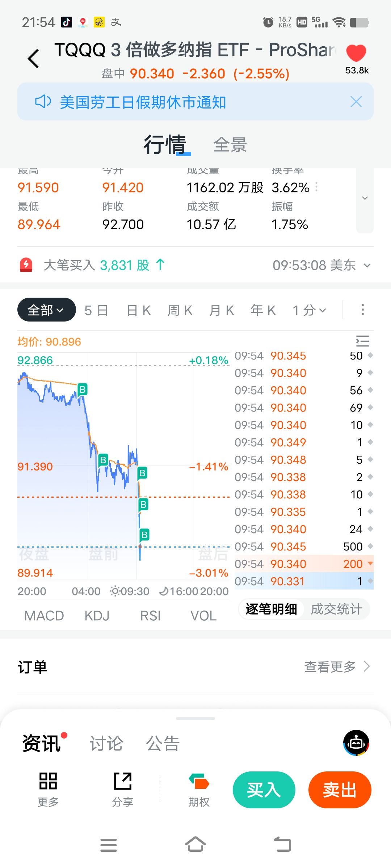Open the 美国劳工日假期休市通知 announcement
The image size is (391, 868).
[143, 102]
